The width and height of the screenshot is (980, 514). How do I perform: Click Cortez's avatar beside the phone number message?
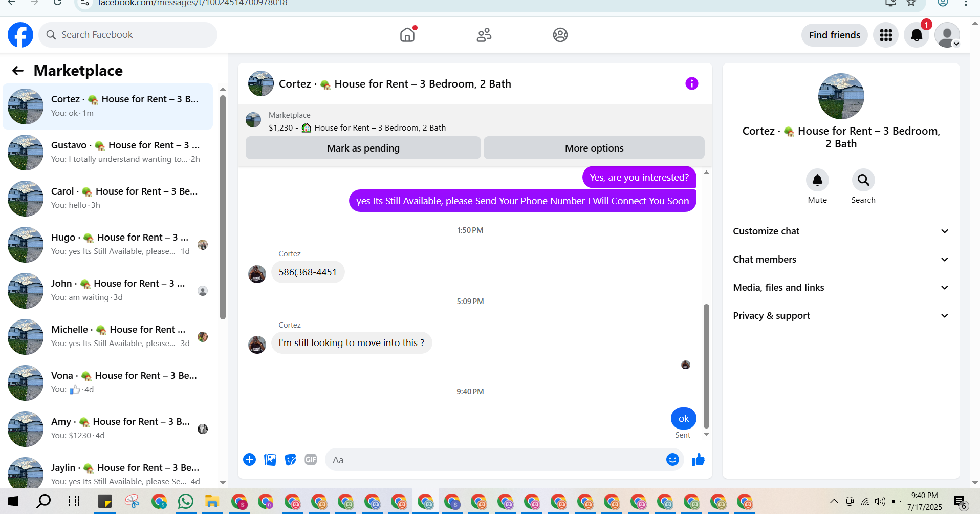(x=257, y=274)
